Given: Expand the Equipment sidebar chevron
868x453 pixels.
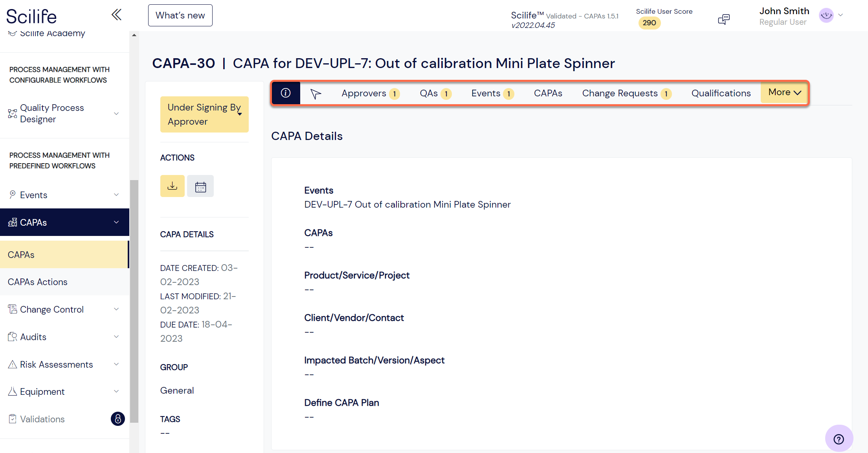Looking at the screenshot, I should [116, 391].
